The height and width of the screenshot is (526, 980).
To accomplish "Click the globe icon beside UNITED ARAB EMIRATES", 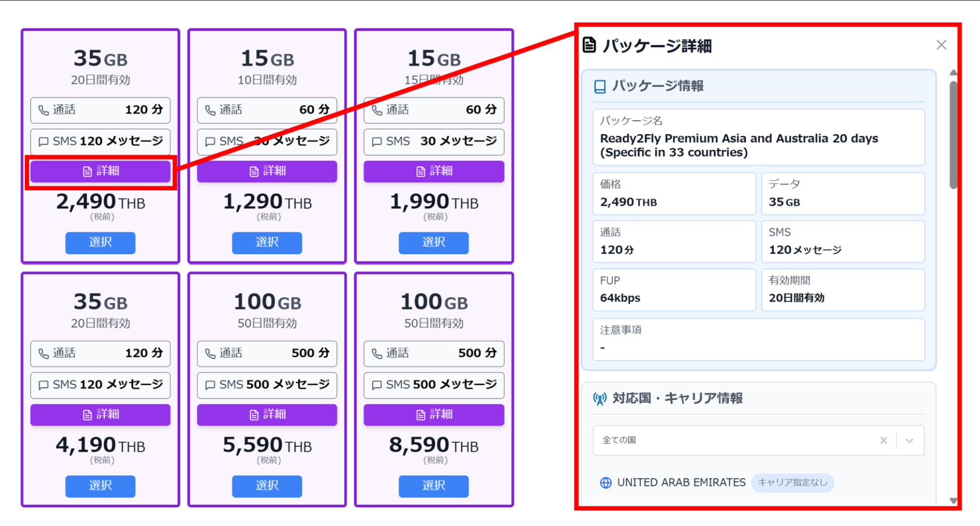I will (x=606, y=483).
